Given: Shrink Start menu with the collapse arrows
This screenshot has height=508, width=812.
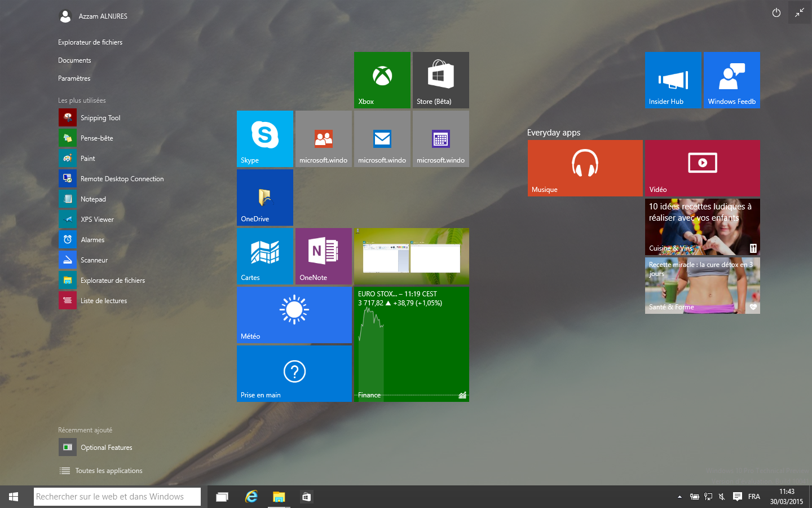Looking at the screenshot, I should point(800,12).
